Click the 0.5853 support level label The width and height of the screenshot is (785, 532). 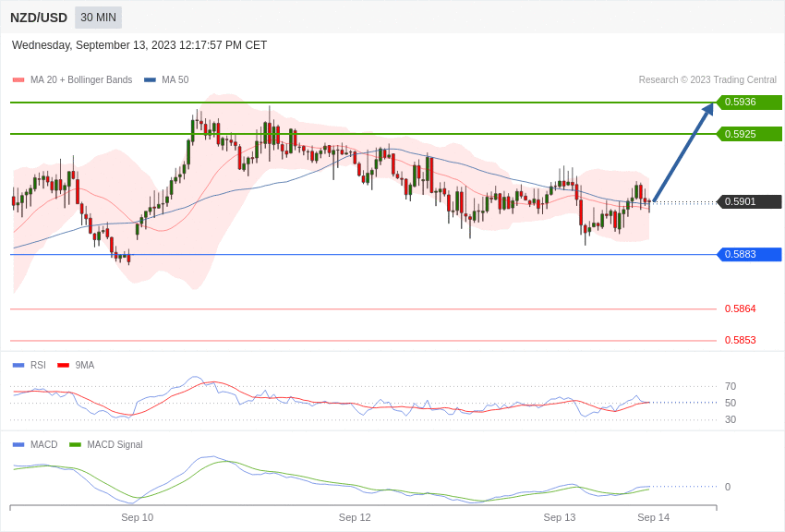coord(740,340)
